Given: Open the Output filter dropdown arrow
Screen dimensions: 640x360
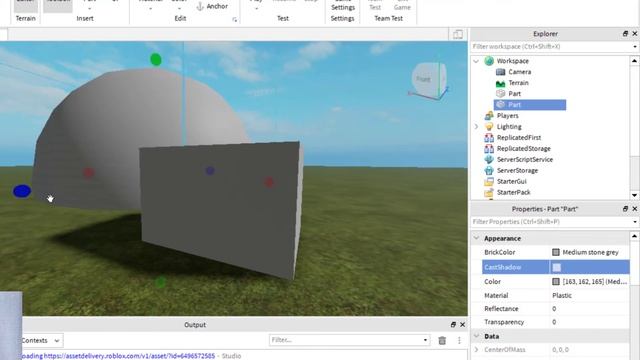Looking at the screenshot, I should pos(425,340).
